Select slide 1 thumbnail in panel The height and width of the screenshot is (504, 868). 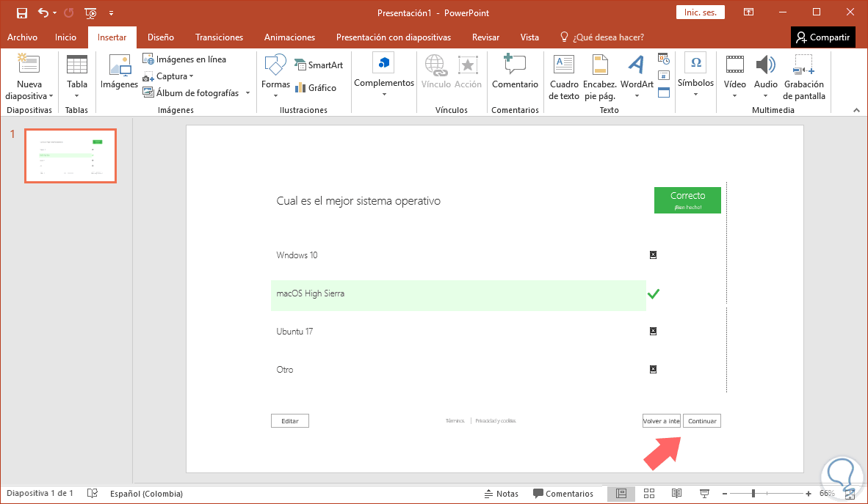[x=70, y=156]
